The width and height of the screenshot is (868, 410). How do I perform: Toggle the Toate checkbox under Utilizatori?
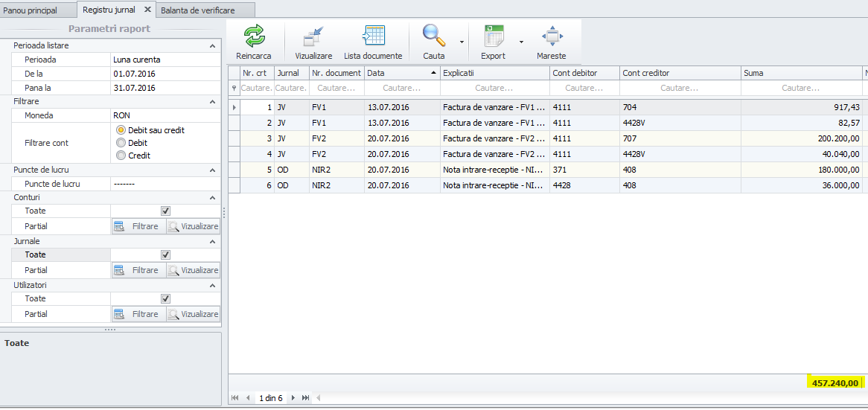[x=165, y=298]
